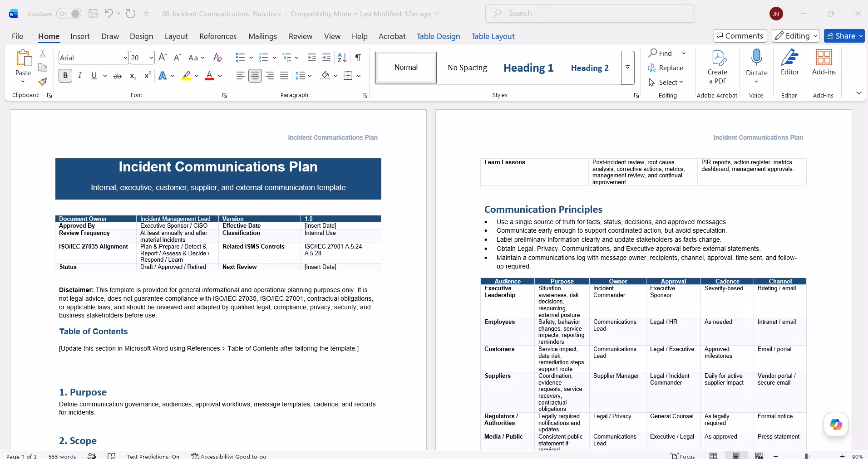Switch to Web Layout view in status bar
This screenshot has width=868, height=459.
(759, 456)
